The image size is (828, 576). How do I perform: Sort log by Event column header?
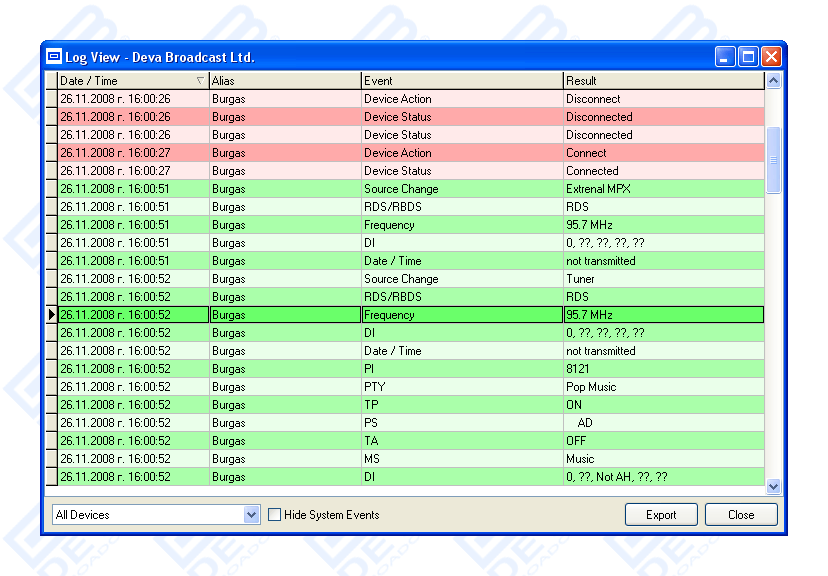(x=462, y=81)
